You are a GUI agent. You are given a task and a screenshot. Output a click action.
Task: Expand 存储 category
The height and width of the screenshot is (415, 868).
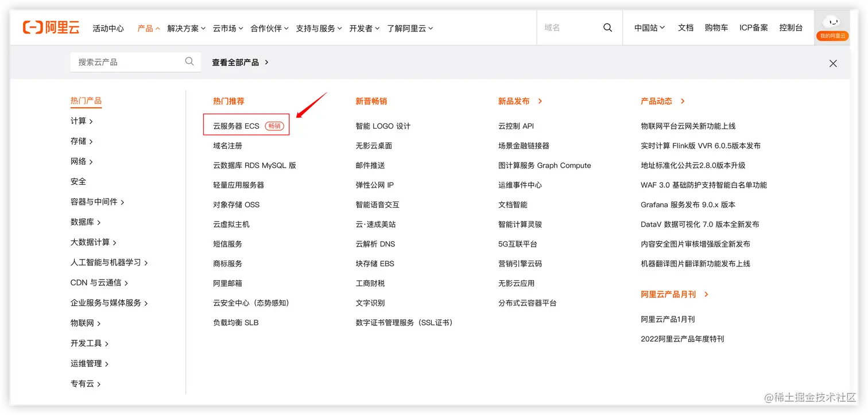82,141
